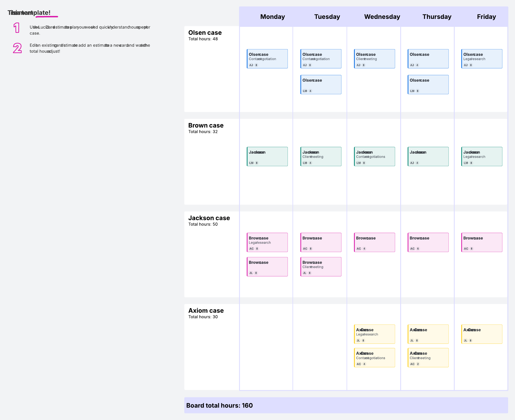Click the pink number 1 step icon

point(17,27)
